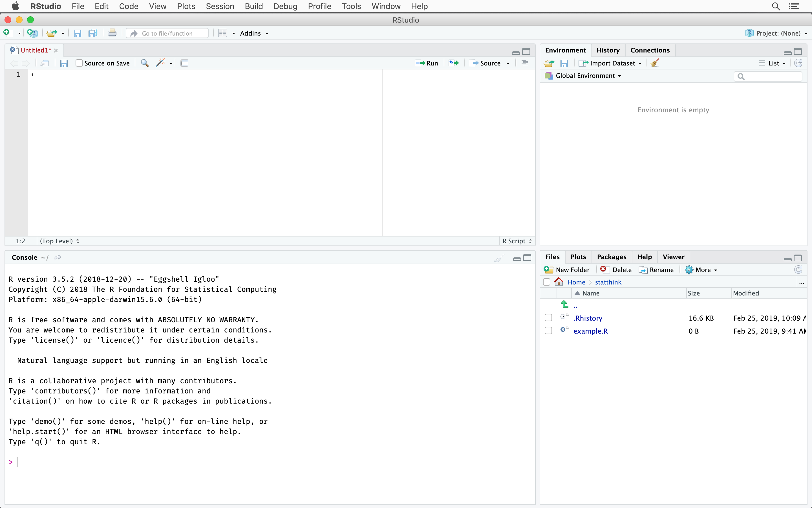Open the Tools menu

[x=351, y=6]
